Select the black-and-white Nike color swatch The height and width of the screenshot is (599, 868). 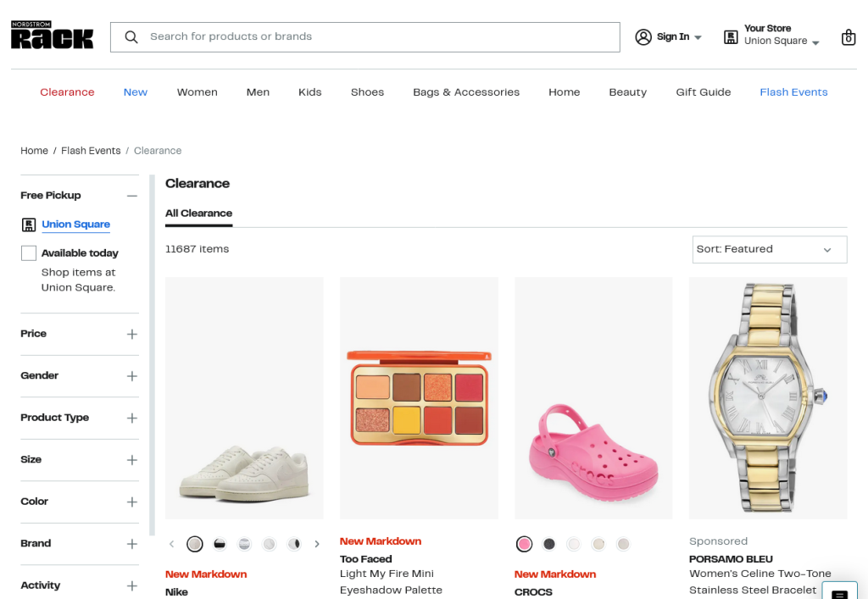point(220,544)
